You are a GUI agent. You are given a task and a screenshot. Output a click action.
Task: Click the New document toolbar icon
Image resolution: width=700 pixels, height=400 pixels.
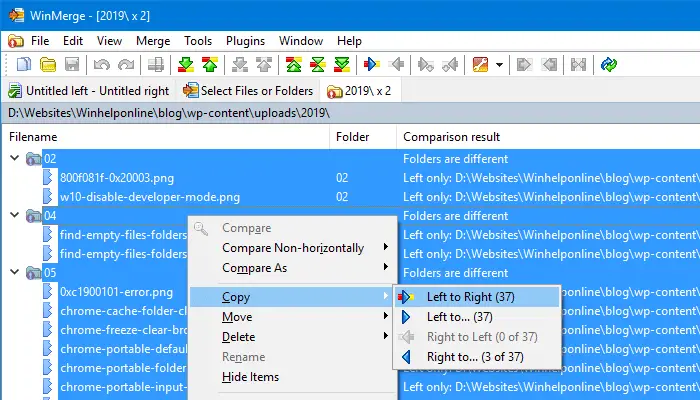tap(24, 65)
